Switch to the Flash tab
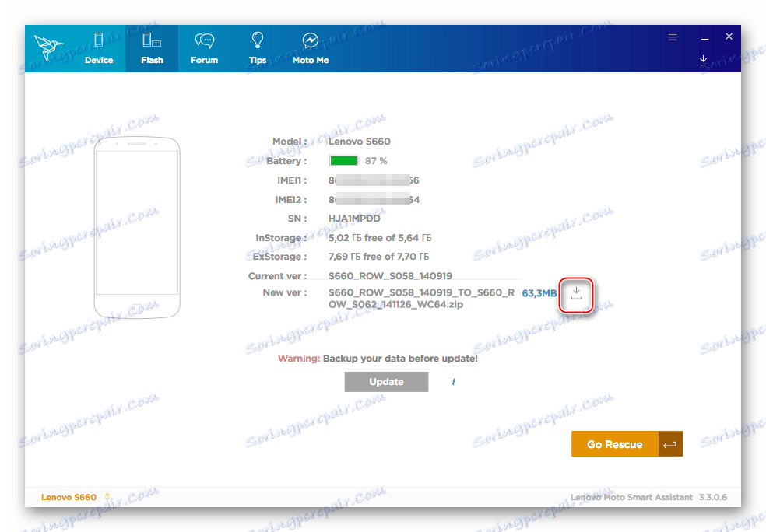766x532 pixels. 152,48
